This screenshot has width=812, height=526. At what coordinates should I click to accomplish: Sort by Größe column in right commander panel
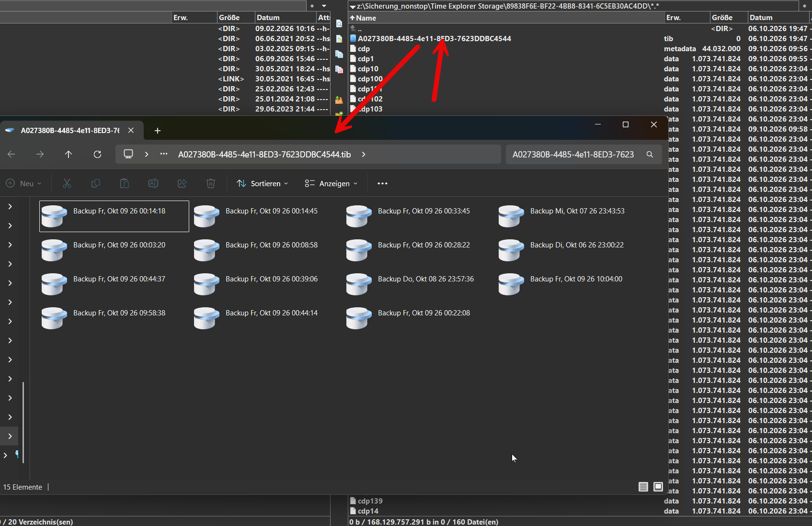pos(729,18)
